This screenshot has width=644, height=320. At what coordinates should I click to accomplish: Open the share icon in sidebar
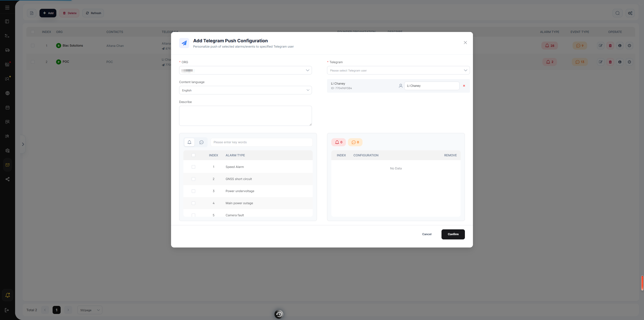point(8,179)
